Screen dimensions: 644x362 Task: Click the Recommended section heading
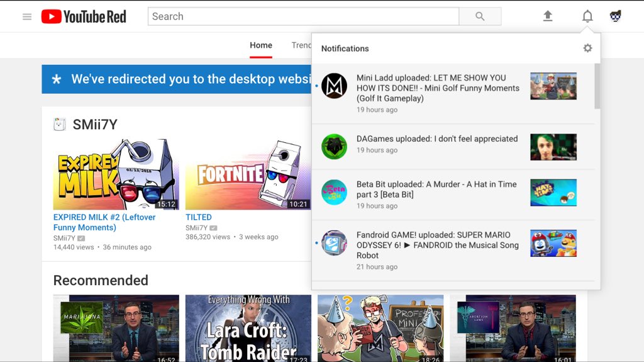click(101, 280)
